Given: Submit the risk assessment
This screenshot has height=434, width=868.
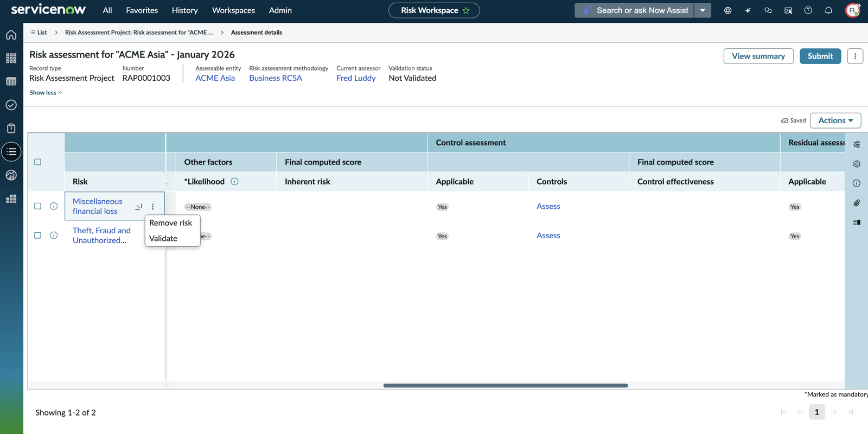Looking at the screenshot, I should tap(820, 56).
